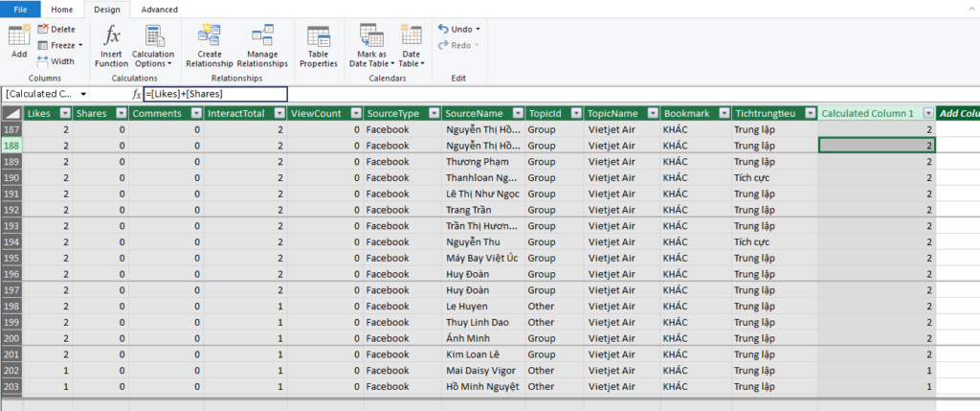Click into the formula bar field

click(x=215, y=94)
